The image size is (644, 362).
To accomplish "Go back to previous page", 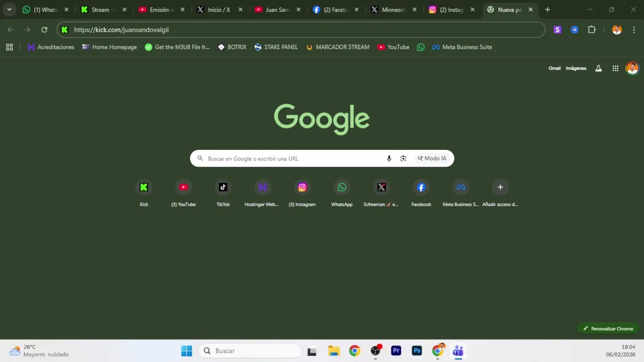I will pos(11,30).
